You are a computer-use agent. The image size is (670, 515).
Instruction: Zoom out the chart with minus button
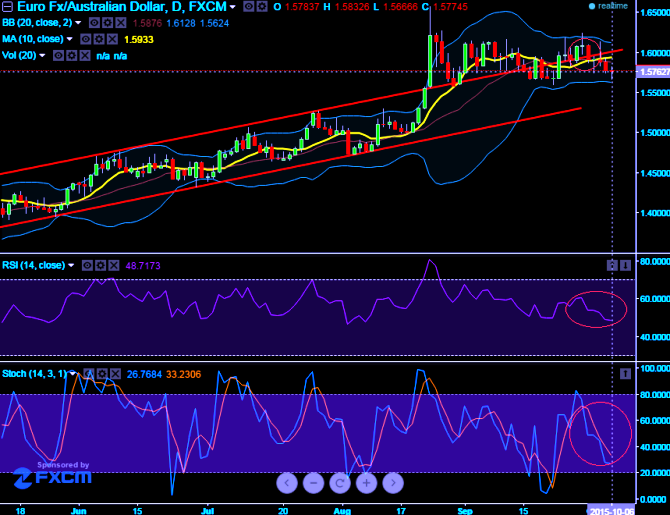coord(314,483)
